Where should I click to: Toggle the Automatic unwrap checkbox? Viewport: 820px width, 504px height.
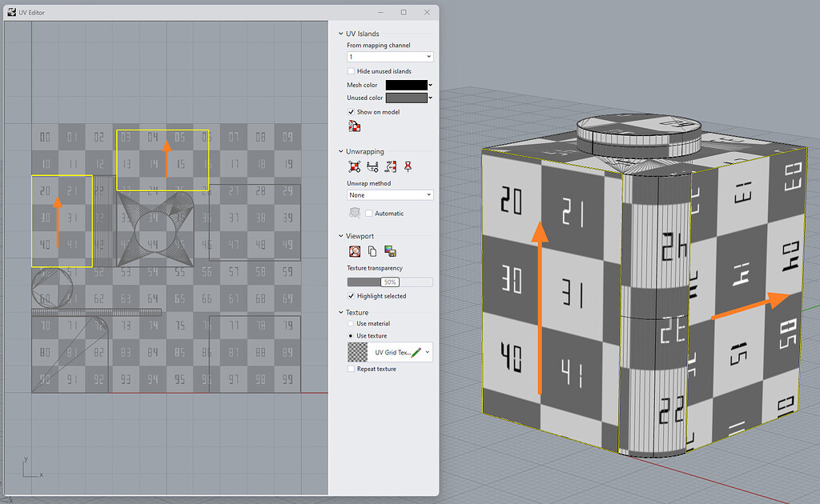click(x=368, y=213)
